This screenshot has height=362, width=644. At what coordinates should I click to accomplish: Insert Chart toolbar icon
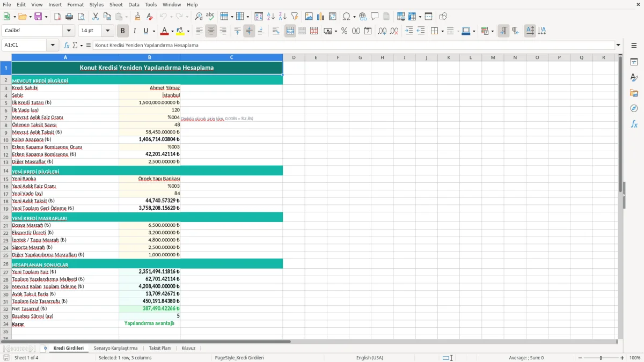click(x=321, y=17)
